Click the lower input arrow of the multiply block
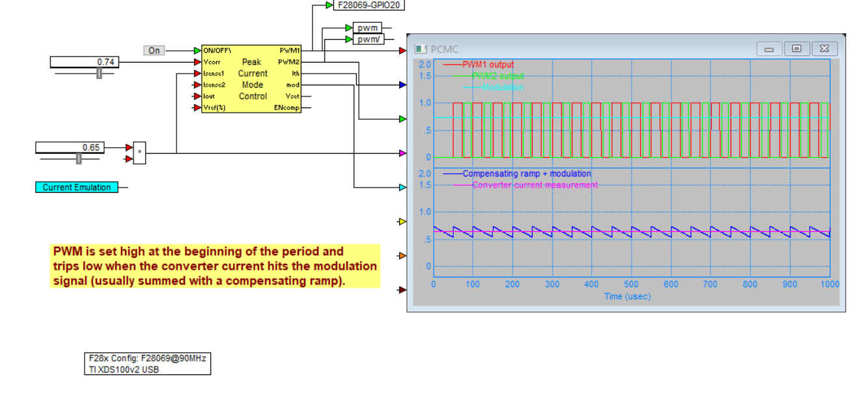 pos(129,158)
